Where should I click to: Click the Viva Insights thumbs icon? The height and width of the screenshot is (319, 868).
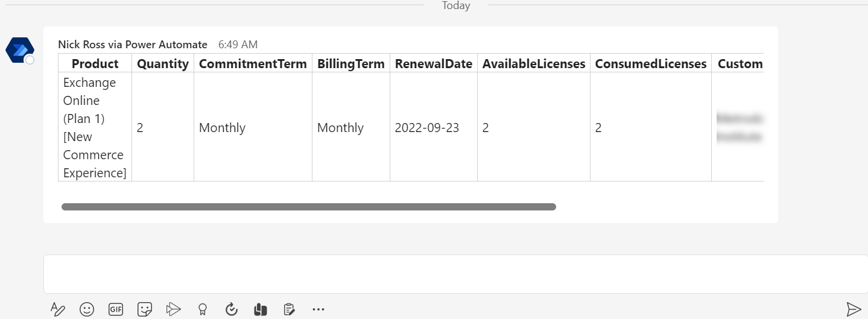click(x=261, y=309)
